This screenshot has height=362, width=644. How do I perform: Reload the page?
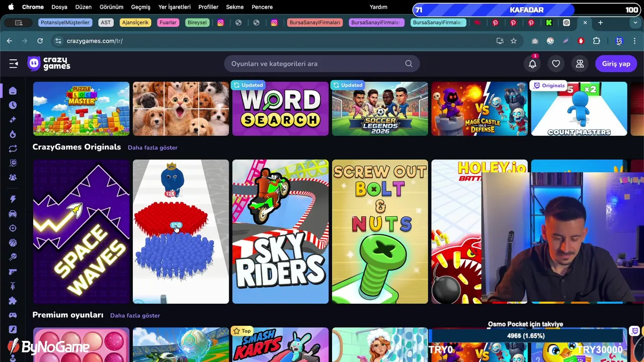(x=40, y=41)
